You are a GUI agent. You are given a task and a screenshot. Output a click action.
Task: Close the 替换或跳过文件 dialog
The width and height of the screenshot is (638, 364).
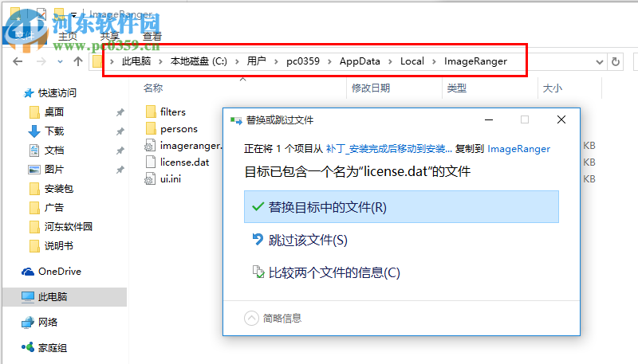tap(561, 119)
